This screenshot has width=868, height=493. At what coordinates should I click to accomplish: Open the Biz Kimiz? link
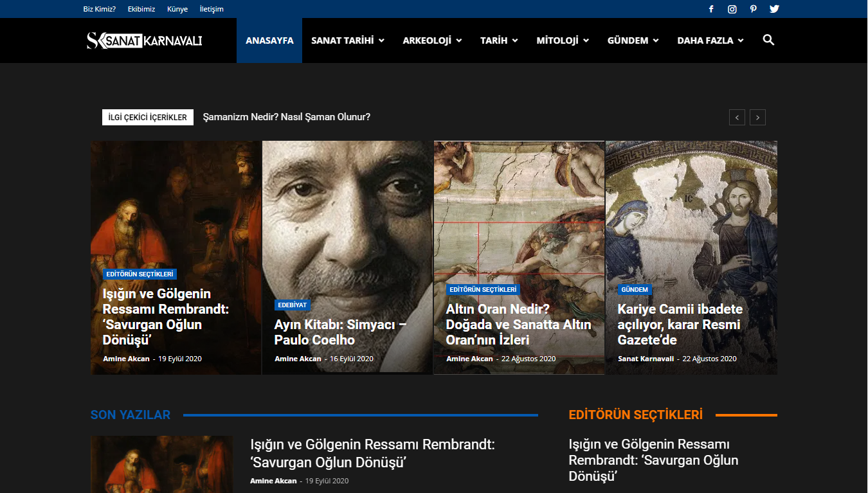coord(100,9)
